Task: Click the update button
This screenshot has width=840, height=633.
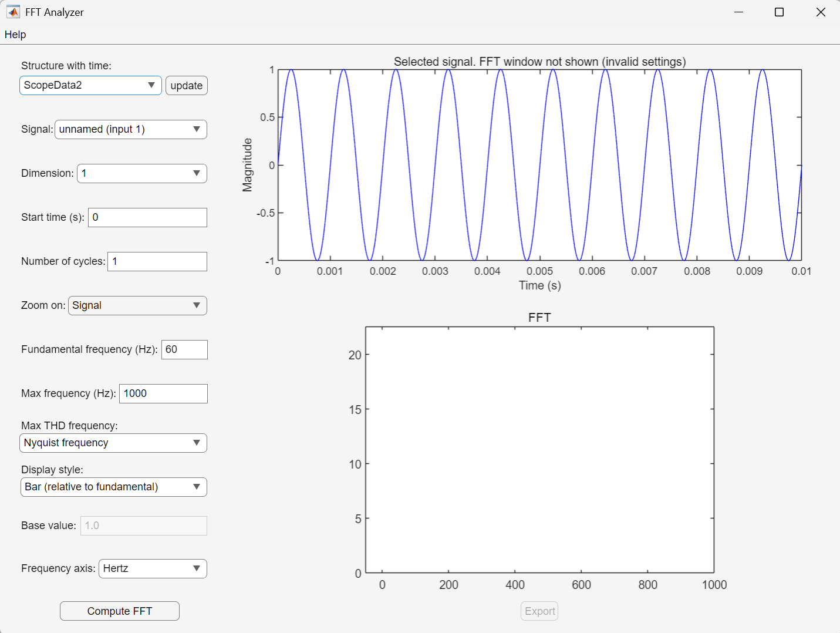Action: coord(187,86)
